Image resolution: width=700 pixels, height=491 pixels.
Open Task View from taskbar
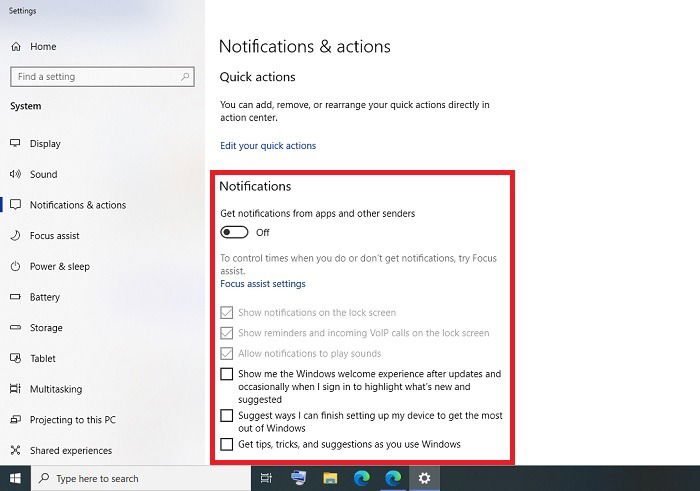coord(266,478)
